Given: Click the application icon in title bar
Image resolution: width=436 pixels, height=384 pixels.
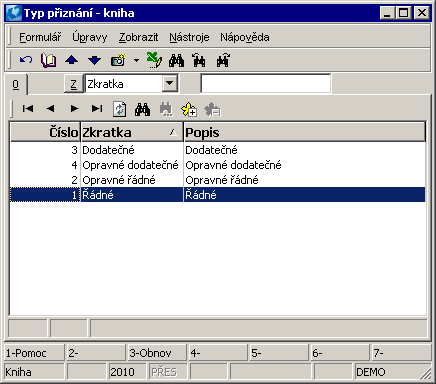Looking at the screenshot, I should (x=14, y=13).
